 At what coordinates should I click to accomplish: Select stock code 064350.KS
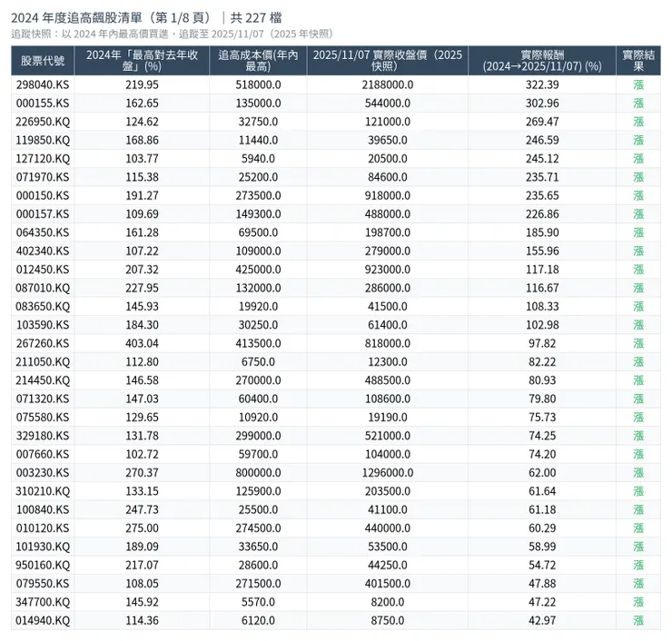click(x=43, y=232)
